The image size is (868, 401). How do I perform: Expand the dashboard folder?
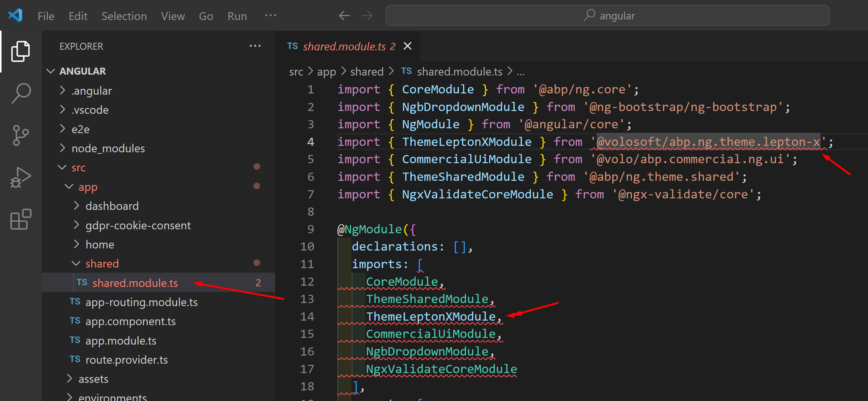click(x=112, y=206)
